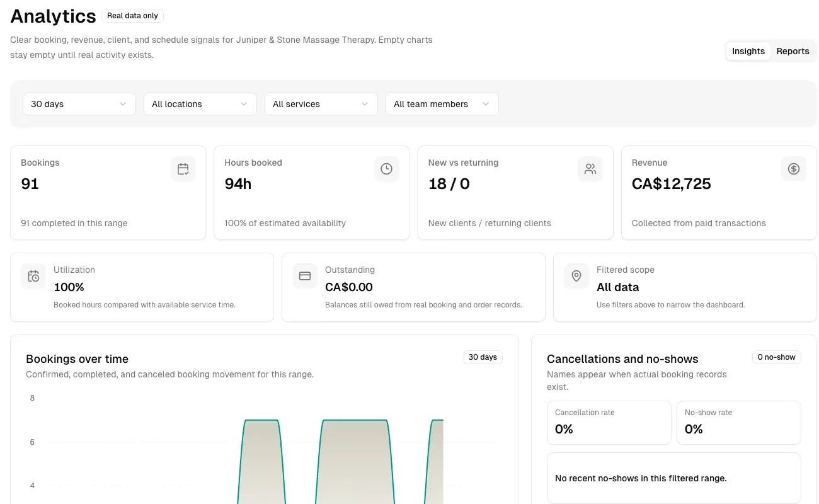
Task: Click the Bookings over time heading
Action: 77,359
